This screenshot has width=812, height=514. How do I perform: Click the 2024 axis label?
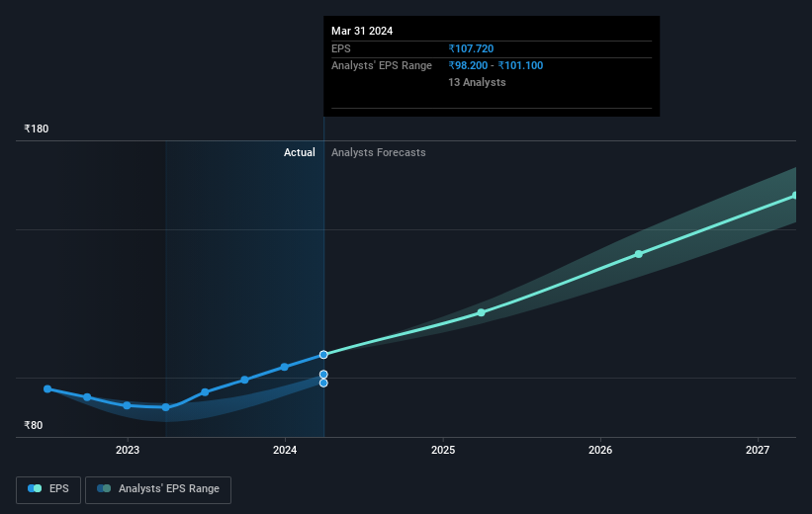tap(285, 451)
